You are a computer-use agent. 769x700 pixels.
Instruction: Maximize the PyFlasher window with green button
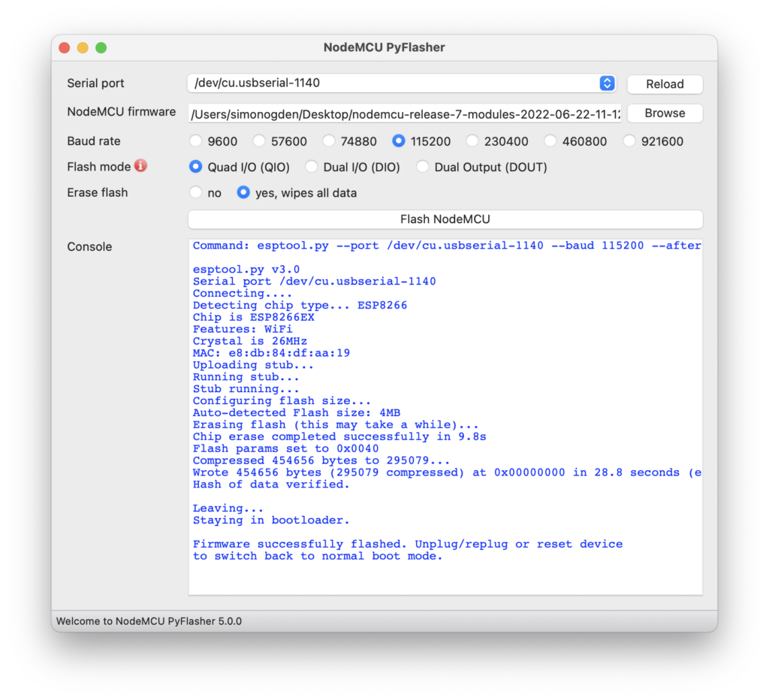point(101,47)
